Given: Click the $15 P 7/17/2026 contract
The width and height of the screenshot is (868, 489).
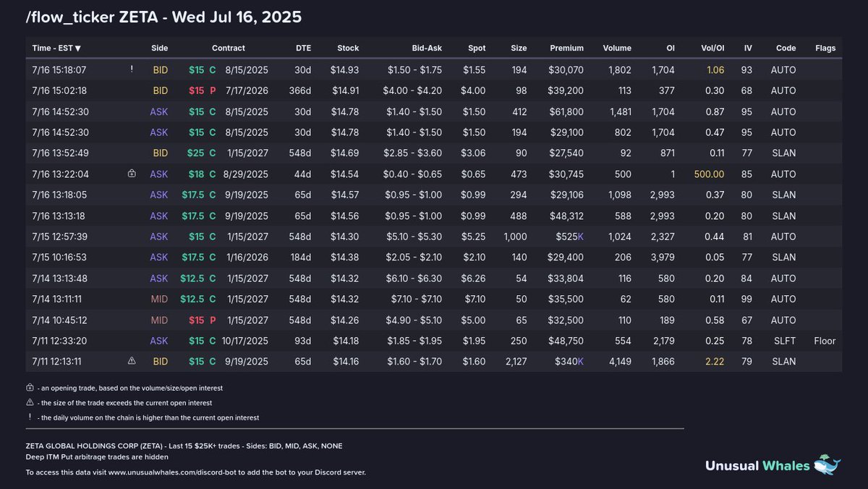Looking at the screenshot, I should tap(229, 91).
